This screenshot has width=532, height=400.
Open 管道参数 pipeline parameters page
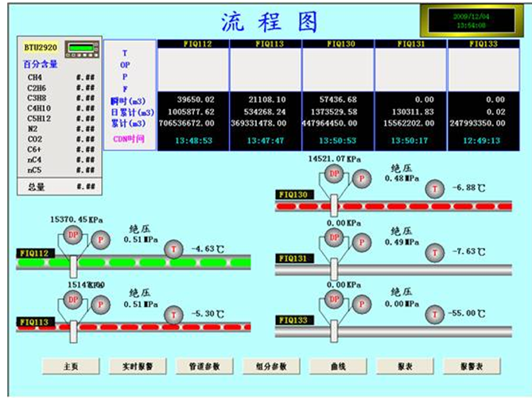(x=206, y=366)
